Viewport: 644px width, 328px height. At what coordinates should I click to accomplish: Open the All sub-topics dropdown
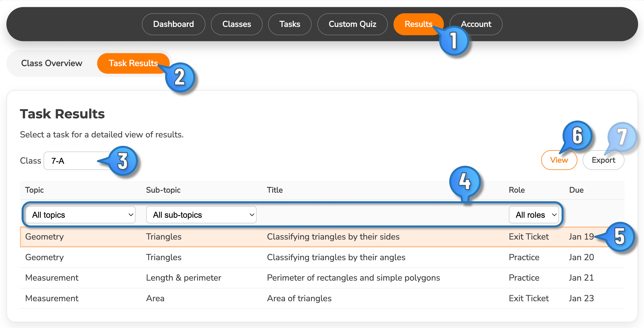click(201, 214)
